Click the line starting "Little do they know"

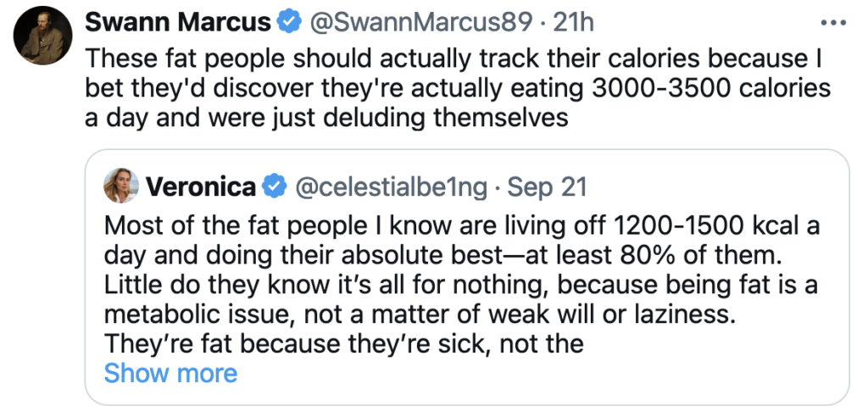coord(460,286)
